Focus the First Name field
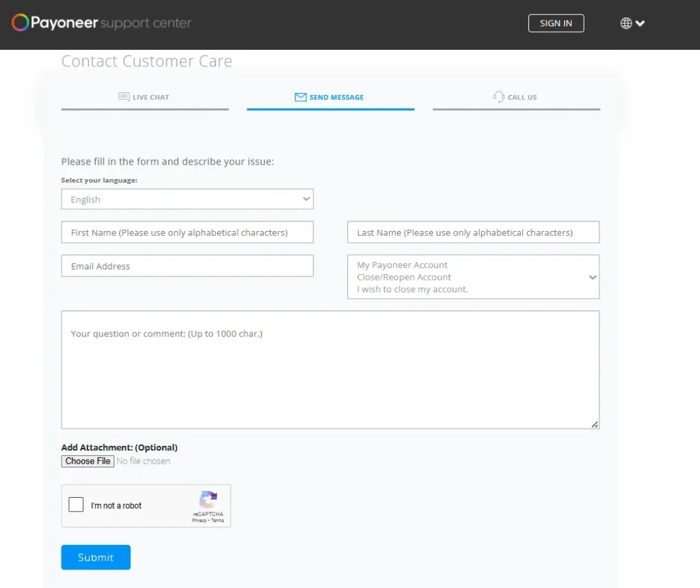The image size is (700, 588). (x=187, y=232)
